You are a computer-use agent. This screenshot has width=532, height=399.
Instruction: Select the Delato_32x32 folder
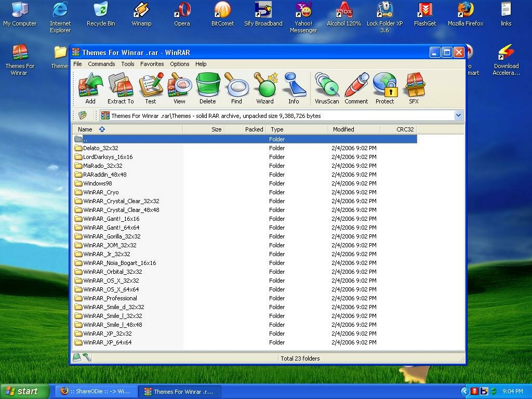[x=245, y=148]
